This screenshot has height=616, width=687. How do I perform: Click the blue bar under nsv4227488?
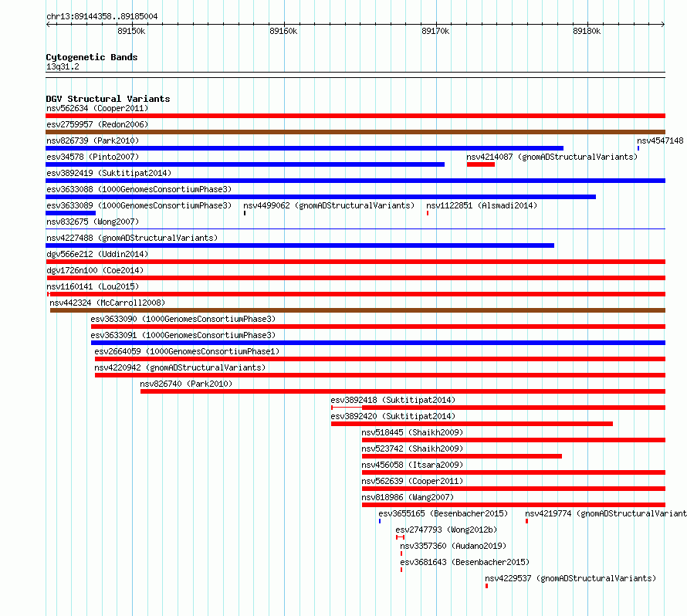300,245
